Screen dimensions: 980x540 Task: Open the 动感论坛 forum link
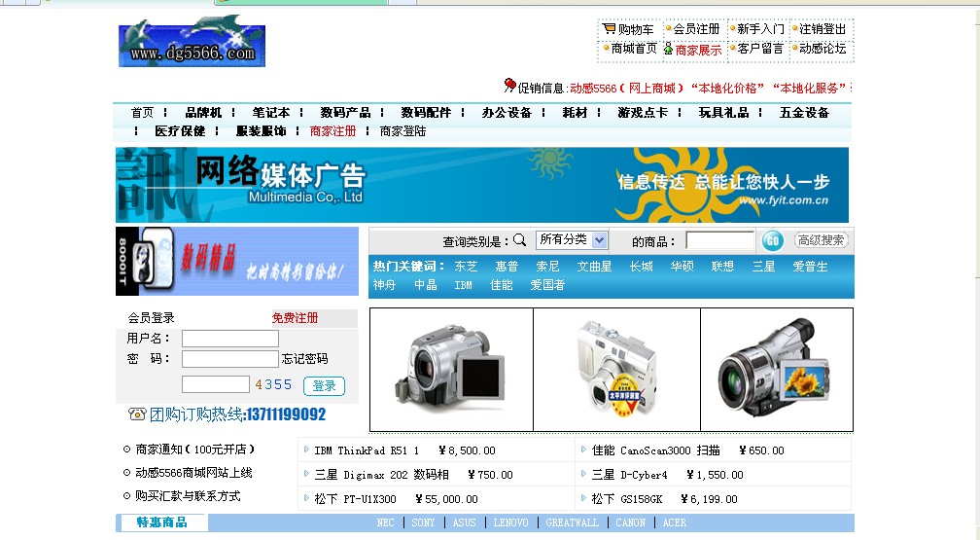[822, 49]
